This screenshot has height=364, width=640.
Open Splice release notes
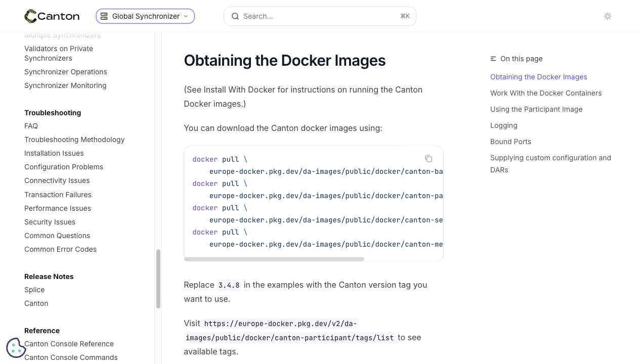[x=34, y=290]
